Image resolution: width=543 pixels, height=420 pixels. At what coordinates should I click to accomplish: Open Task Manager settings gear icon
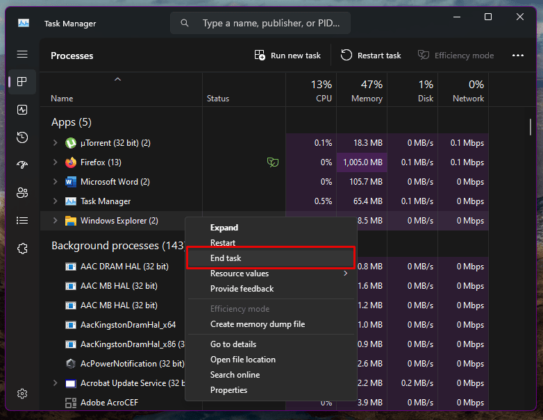point(22,394)
